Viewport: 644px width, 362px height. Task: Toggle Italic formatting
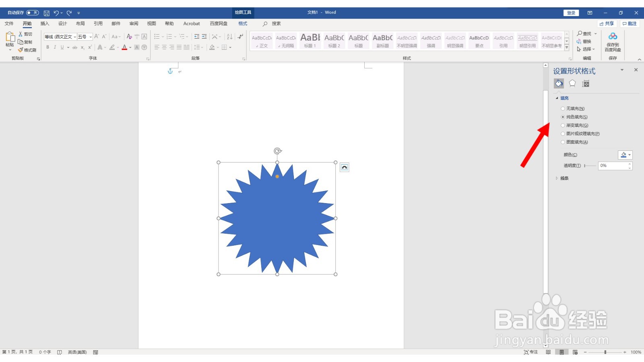coord(55,47)
